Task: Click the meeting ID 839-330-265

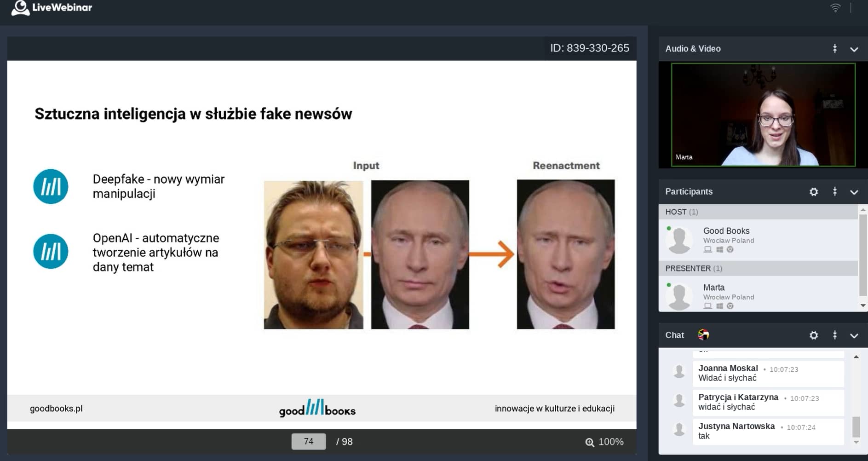Action: (590, 48)
